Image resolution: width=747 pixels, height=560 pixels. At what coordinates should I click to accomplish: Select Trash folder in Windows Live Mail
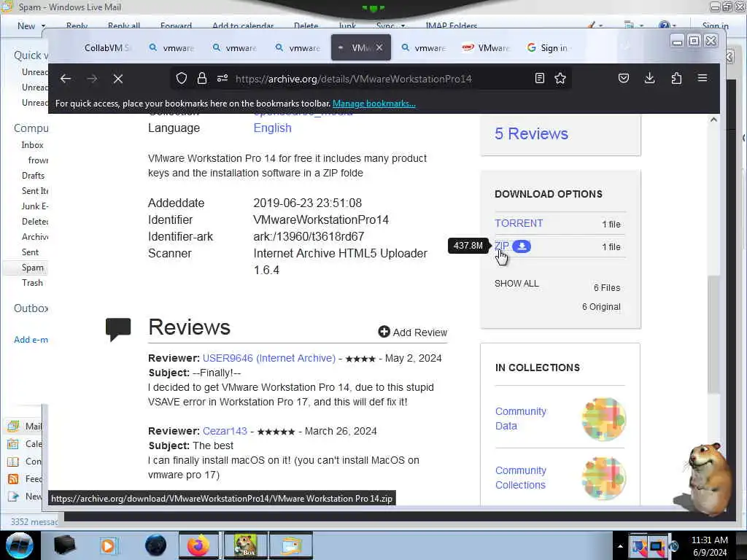pos(32,283)
